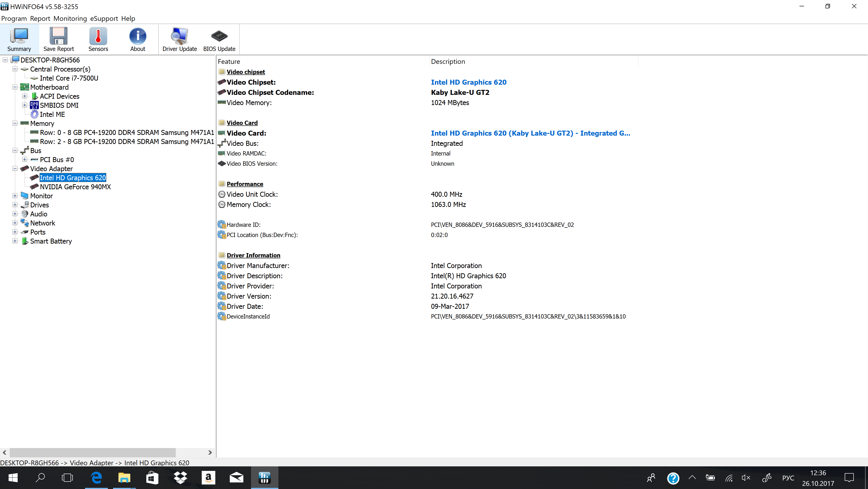Collapse the Memory branch
This screenshot has height=489, width=868.
(x=15, y=123)
